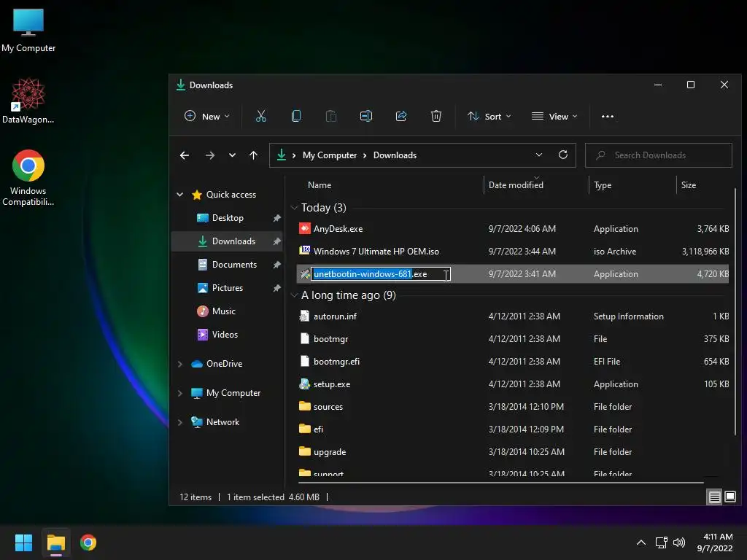
Task: Switch to large thumbnails view icon
Action: 729,497
